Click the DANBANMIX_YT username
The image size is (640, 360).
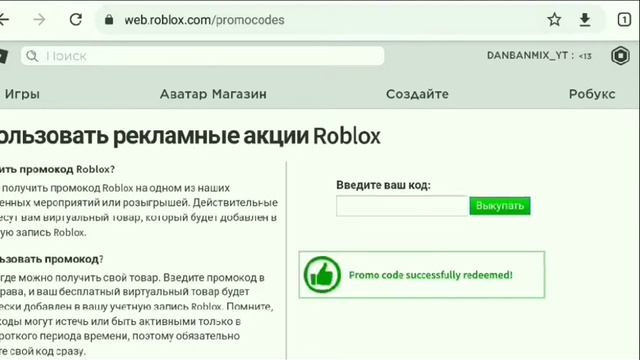(x=527, y=56)
